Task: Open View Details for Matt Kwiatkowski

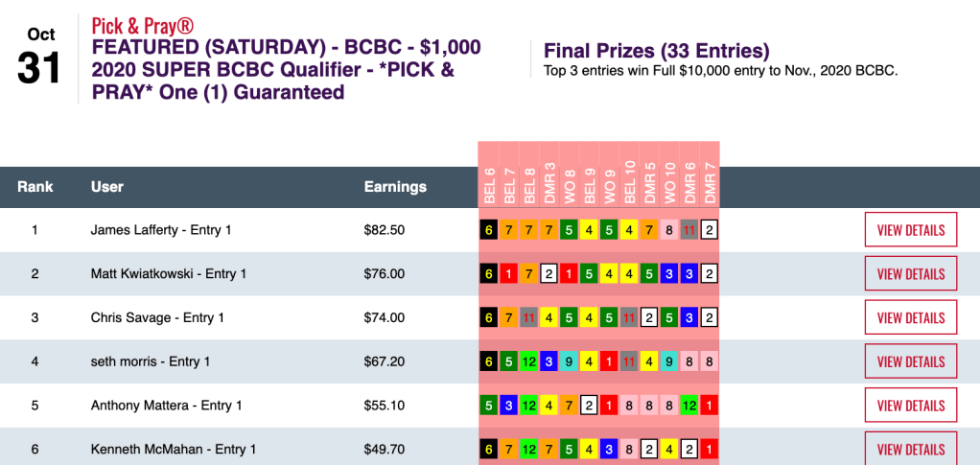Action: [x=910, y=274]
